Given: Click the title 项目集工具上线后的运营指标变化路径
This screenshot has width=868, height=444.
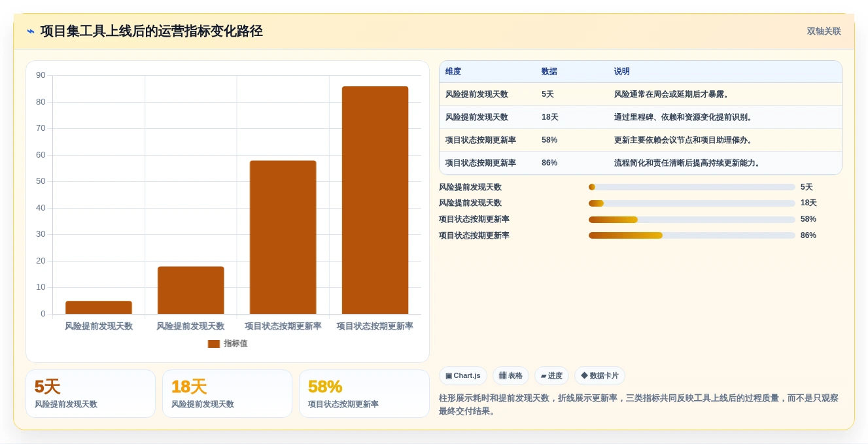Looking at the screenshot, I should tap(152, 31).
